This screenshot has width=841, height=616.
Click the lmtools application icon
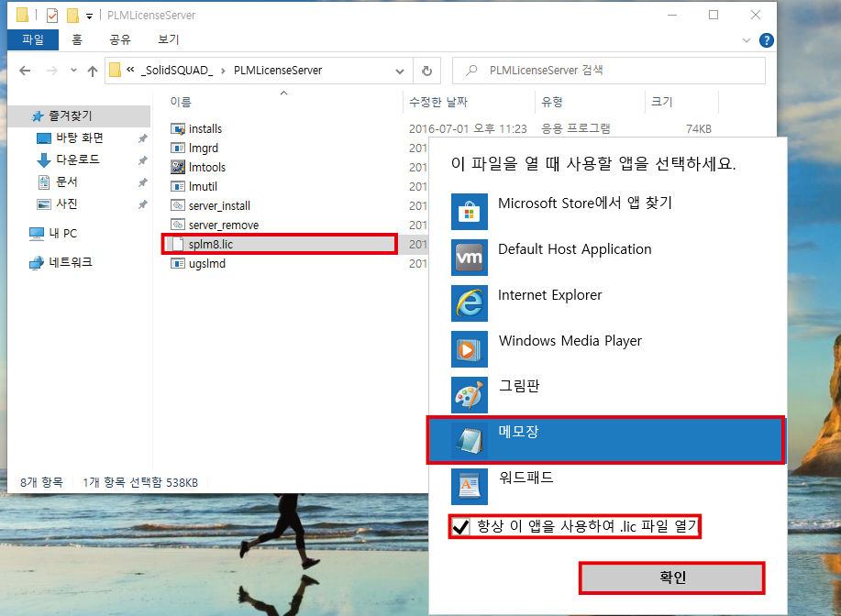[178, 167]
